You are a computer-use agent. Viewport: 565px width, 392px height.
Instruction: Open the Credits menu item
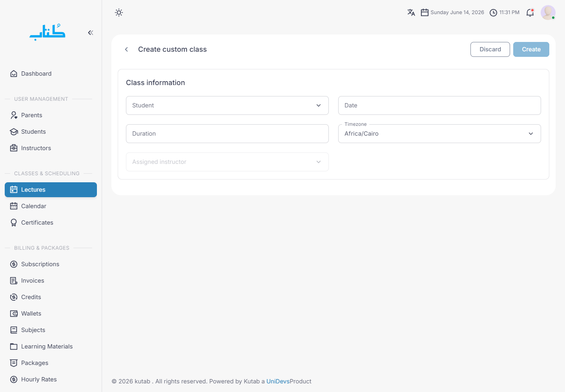click(x=51, y=297)
